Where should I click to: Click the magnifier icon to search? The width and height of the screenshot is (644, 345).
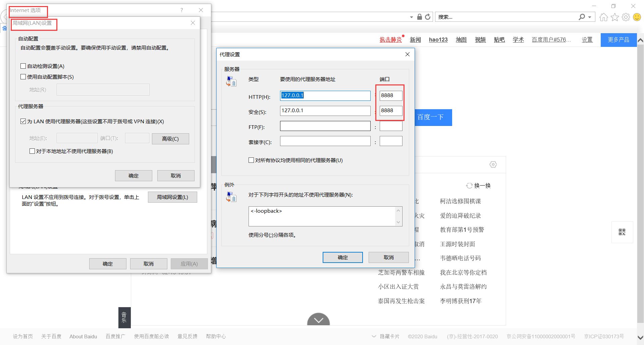click(x=581, y=17)
